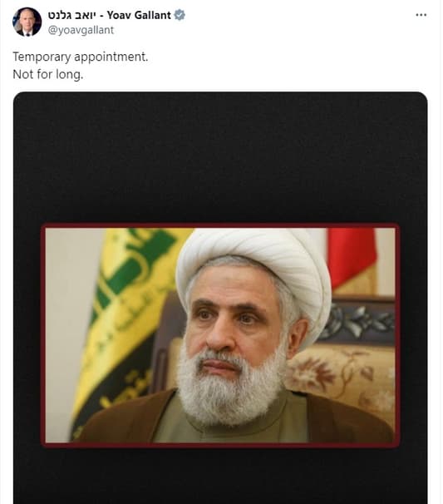Open Yoav Gallant's profile avatar
443x504 pixels.
coord(27,22)
